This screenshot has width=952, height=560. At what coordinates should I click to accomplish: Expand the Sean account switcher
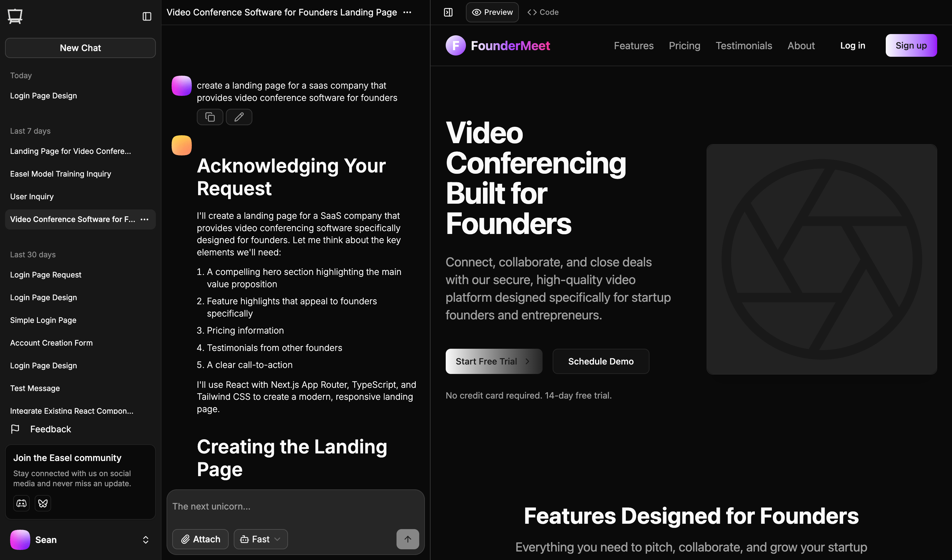point(146,540)
